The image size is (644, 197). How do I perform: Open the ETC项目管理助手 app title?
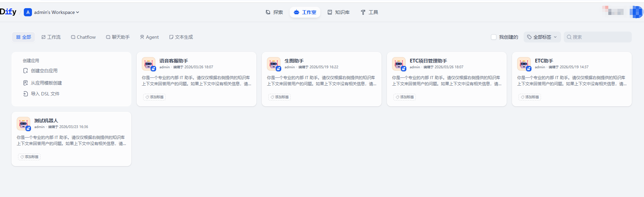428,61
